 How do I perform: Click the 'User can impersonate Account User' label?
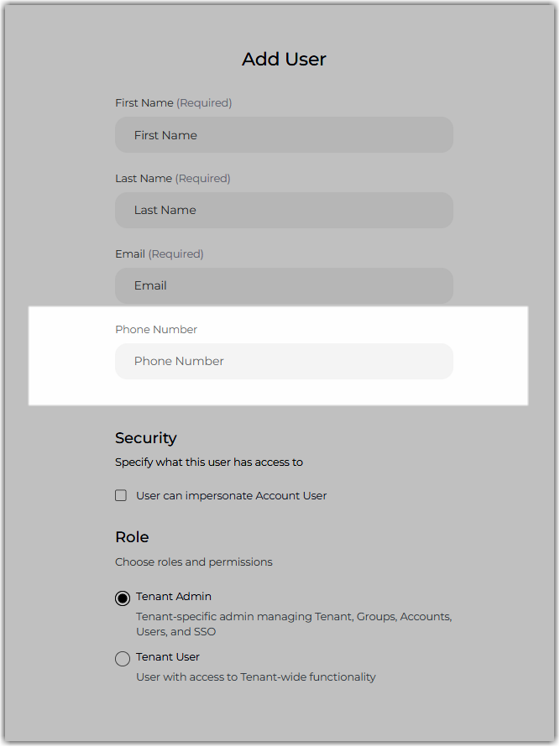click(x=232, y=496)
